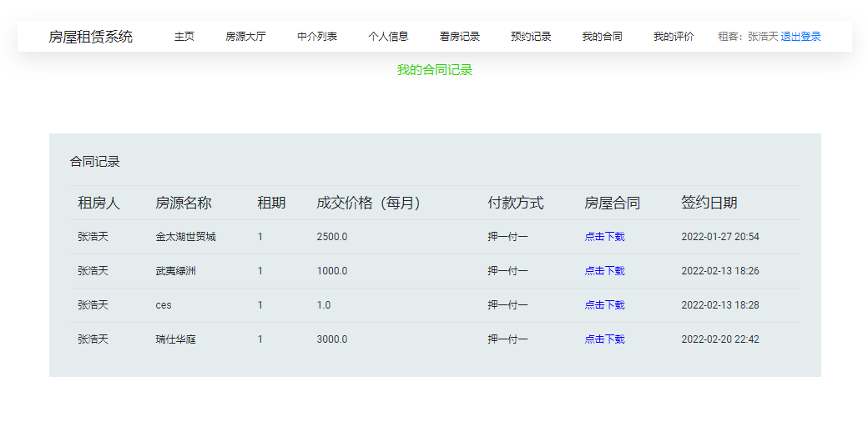This screenshot has width=868, height=442.
Task: Click the 签约日期 column header
Action: coord(709,203)
